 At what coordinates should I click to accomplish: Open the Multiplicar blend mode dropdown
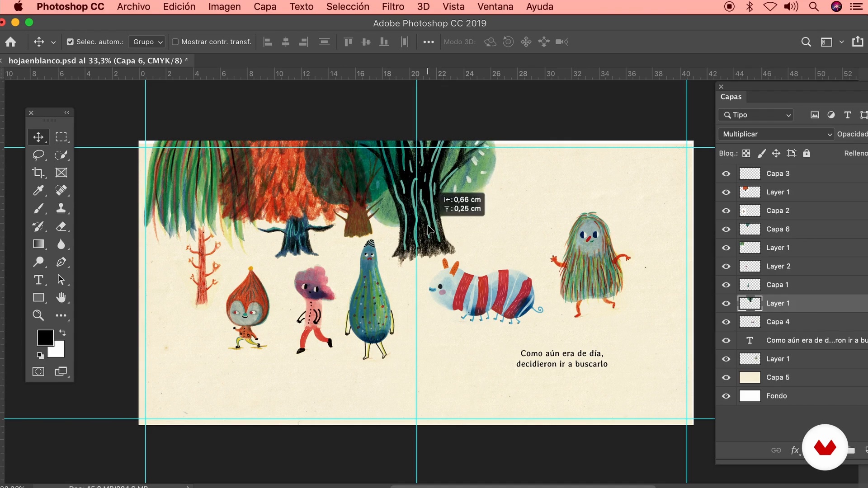776,134
